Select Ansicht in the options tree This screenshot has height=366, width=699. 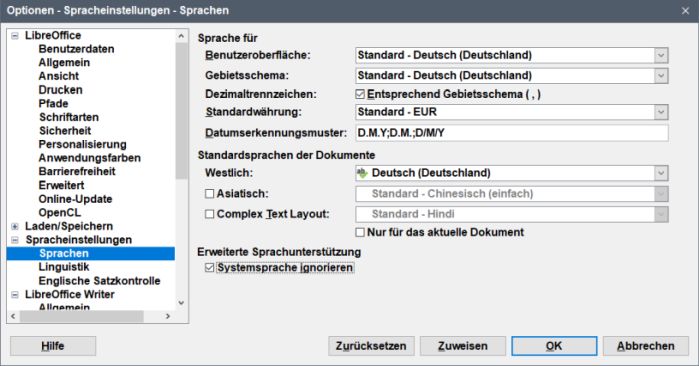(58, 76)
